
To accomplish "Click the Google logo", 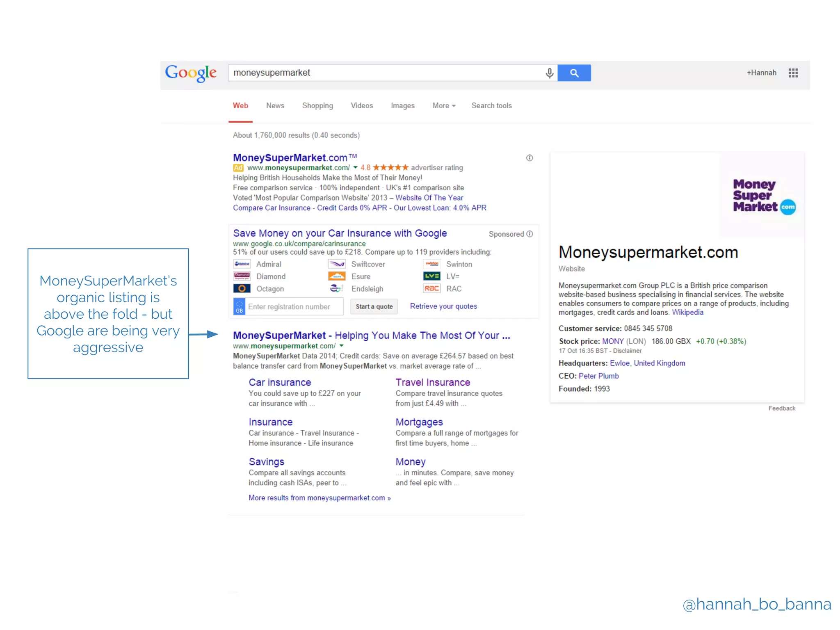I will [x=190, y=73].
